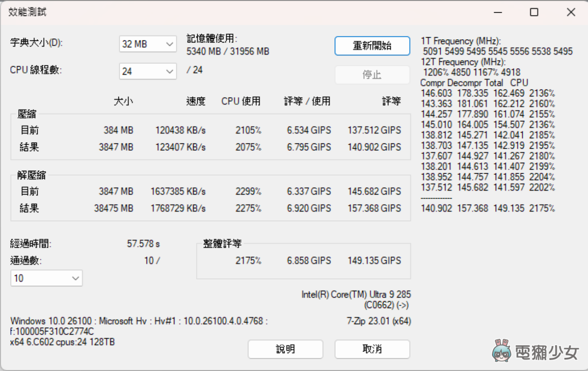
Task: Click the 12T frequency values 1206% 4850
Action: (472, 72)
